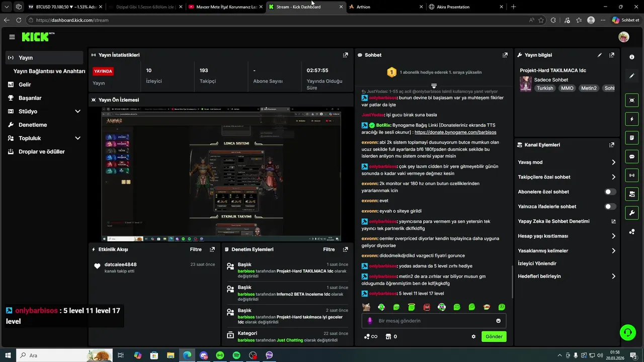The image size is (644, 362).
Task: Select the angel halo green emote
Action: (412, 307)
